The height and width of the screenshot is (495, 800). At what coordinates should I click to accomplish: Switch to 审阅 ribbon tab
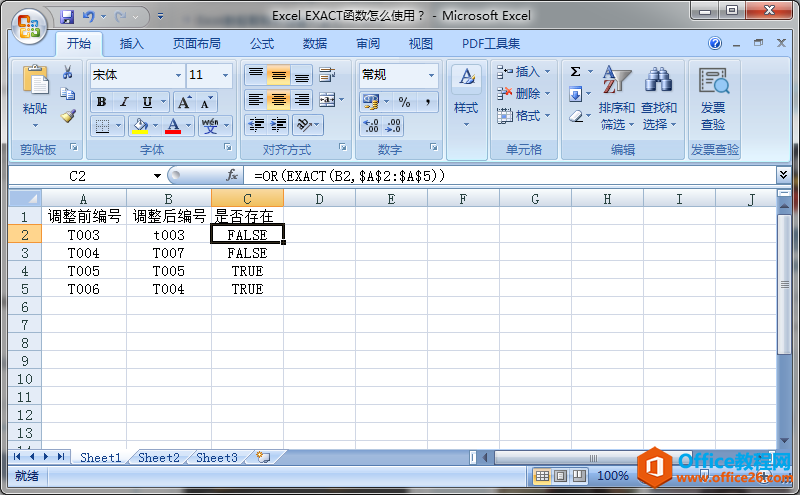pos(368,44)
